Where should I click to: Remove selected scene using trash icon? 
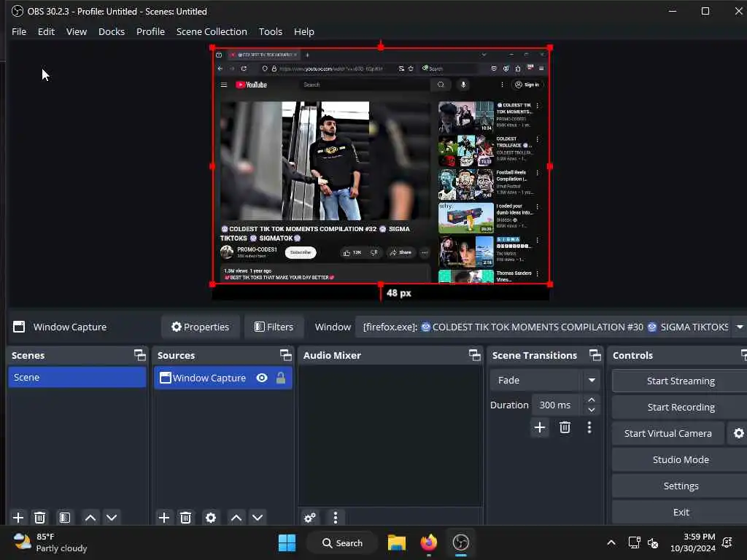tap(40, 518)
